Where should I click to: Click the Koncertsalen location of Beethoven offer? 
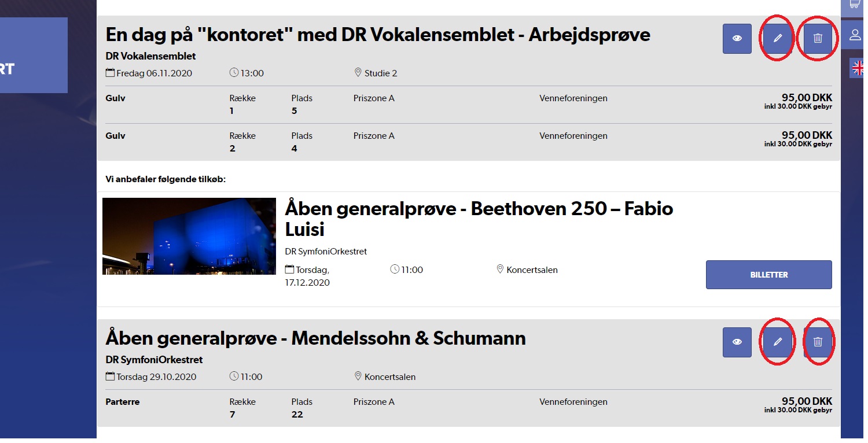(531, 270)
